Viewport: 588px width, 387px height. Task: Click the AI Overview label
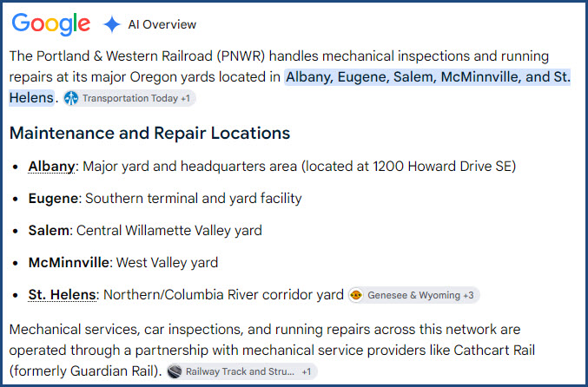point(162,24)
